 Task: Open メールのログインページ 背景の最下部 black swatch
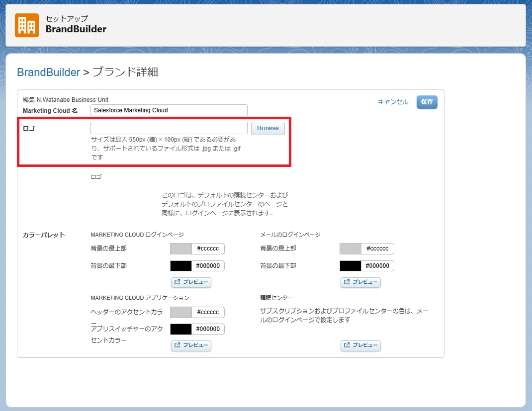tap(351, 266)
